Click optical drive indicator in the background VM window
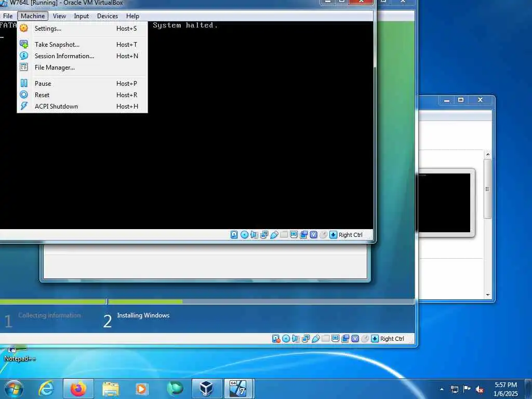The image size is (532, 399). click(x=286, y=339)
